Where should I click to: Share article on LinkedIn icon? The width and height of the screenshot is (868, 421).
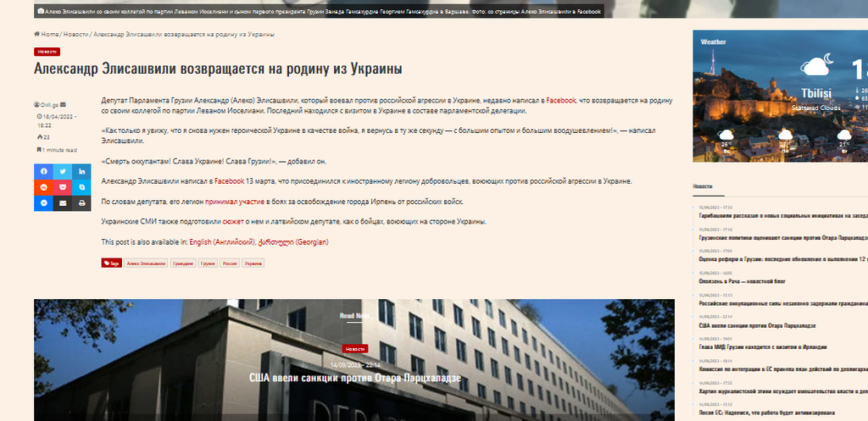point(81,171)
